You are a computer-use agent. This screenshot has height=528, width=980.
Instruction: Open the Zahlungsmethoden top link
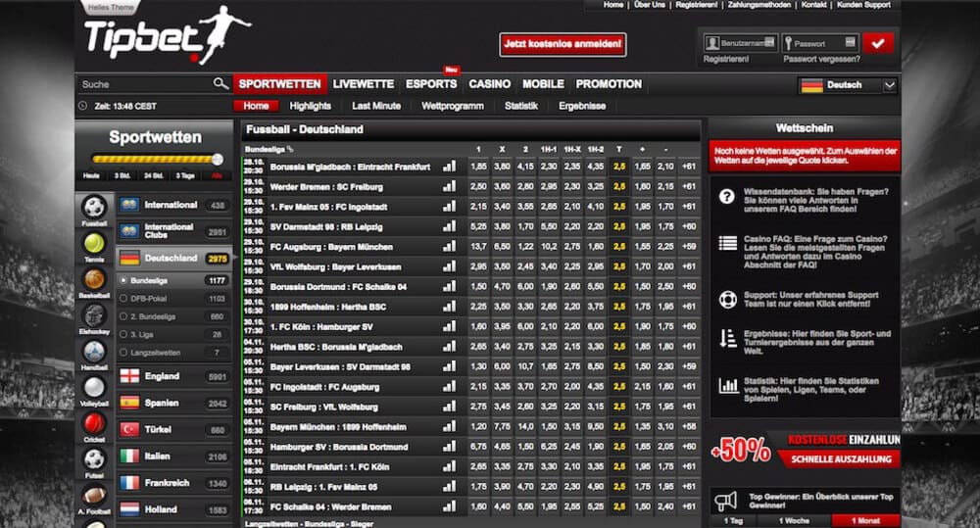click(x=759, y=5)
